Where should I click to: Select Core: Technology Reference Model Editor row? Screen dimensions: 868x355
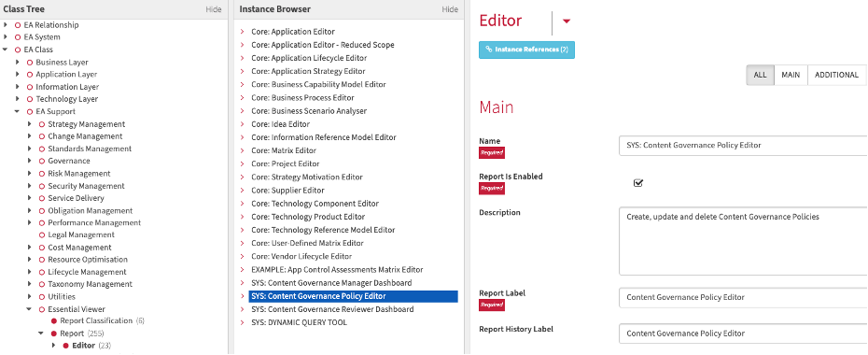tap(323, 230)
